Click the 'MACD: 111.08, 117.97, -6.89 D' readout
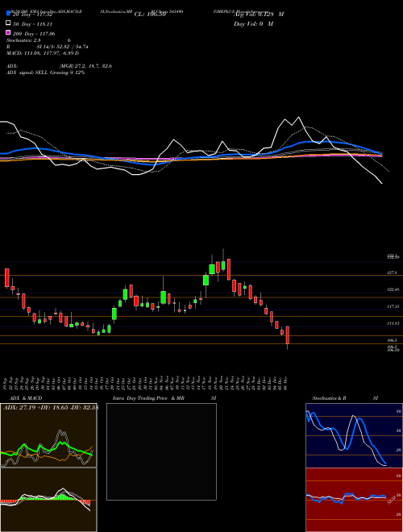Viewport: 403px width, 532px height. [x=43, y=53]
